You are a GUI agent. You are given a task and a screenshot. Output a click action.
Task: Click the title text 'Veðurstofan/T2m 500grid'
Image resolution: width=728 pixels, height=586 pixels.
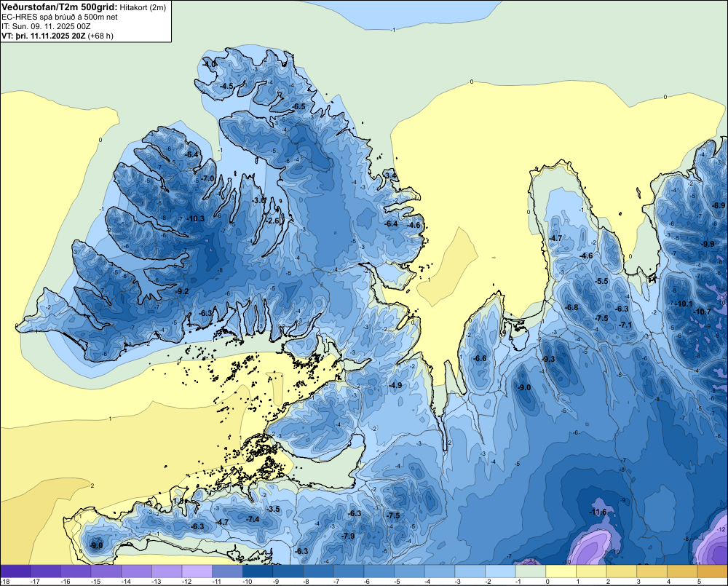coord(59,7)
